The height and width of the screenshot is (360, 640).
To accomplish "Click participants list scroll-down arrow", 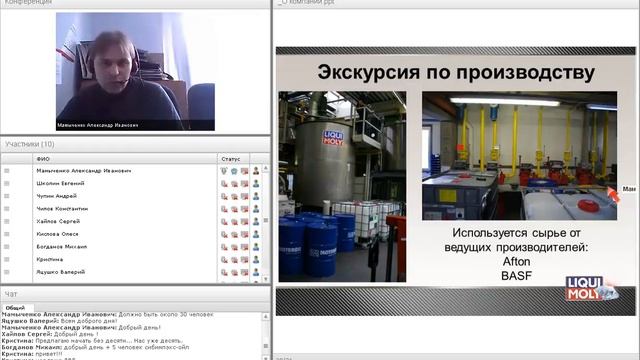I will click(266, 279).
